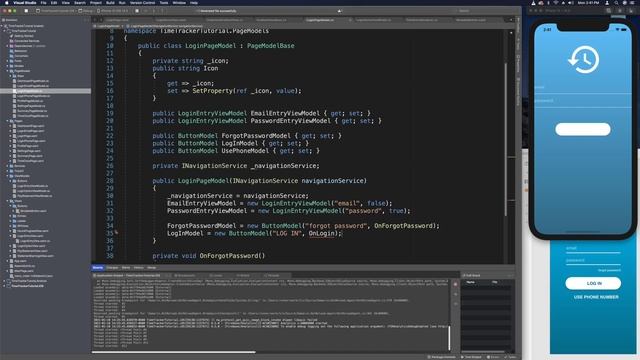The image size is (640, 360).
Task: Open Tasks pad from status bar
Action: coord(511,357)
